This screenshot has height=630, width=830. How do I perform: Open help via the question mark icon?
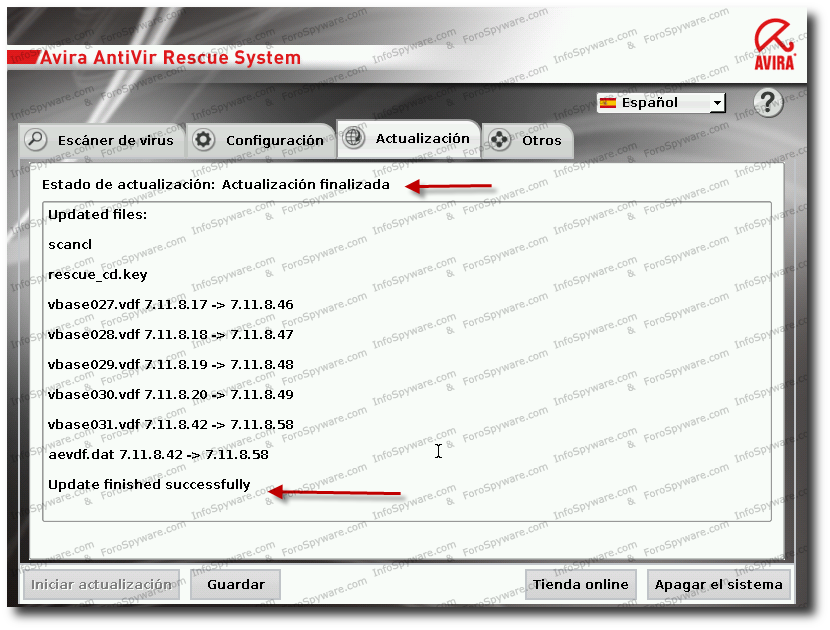[768, 102]
